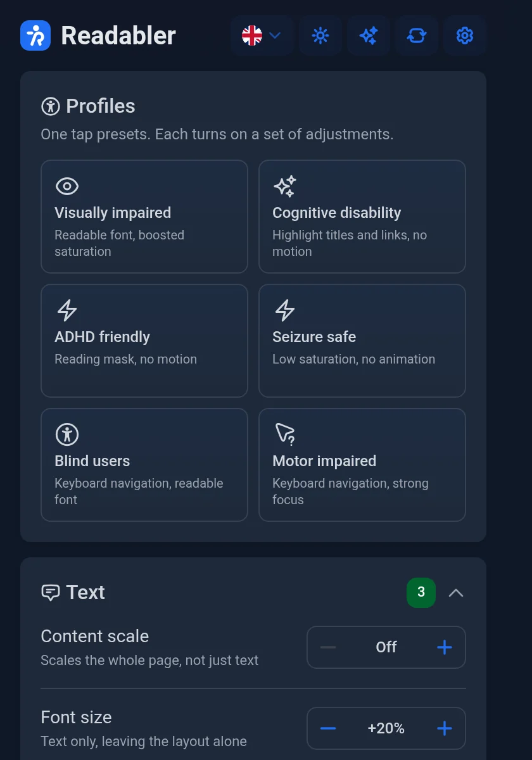Click the sparkles icon in the header
Viewport: 532px width, 760px height.
[x=369, y=35]
